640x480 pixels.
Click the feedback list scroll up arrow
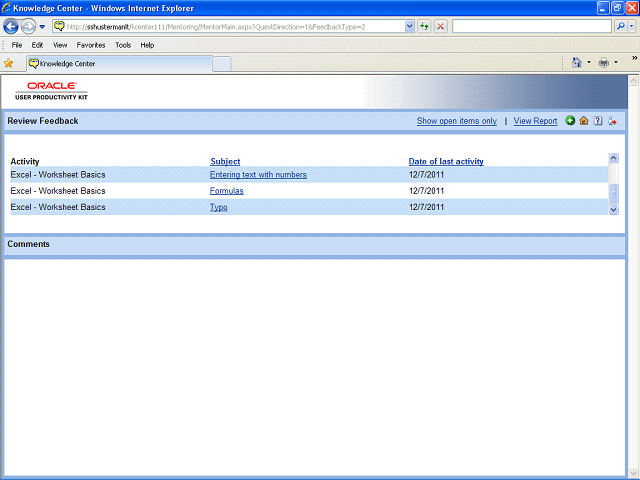613,158
